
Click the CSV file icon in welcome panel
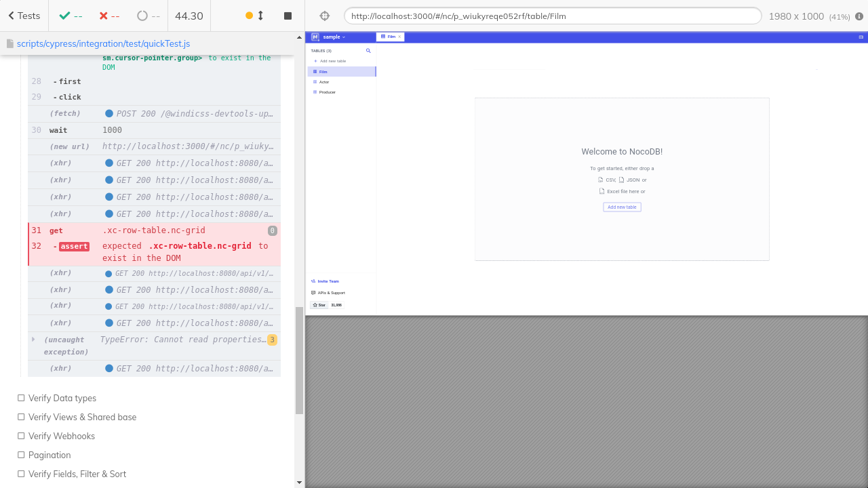601,180
